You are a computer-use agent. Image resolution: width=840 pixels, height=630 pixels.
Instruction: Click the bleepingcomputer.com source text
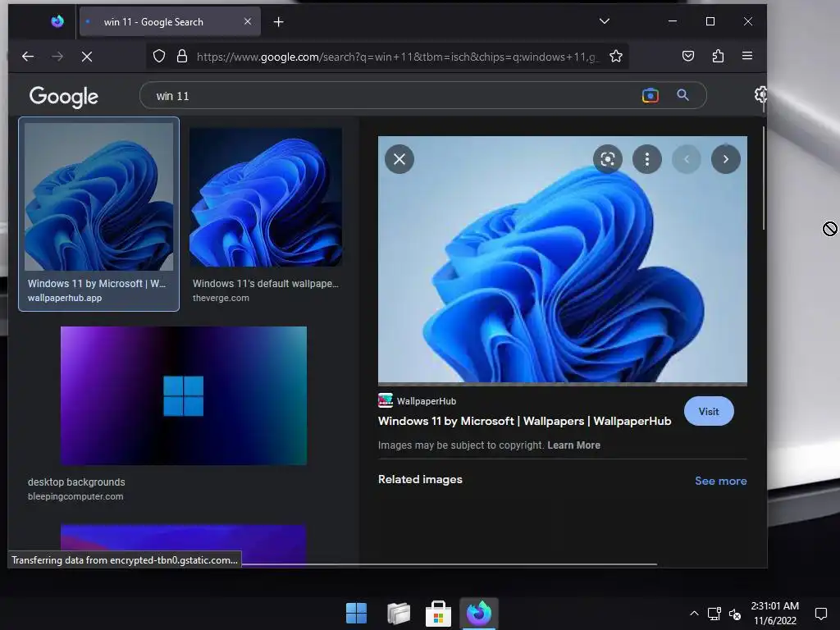click(x=75, y=496)
